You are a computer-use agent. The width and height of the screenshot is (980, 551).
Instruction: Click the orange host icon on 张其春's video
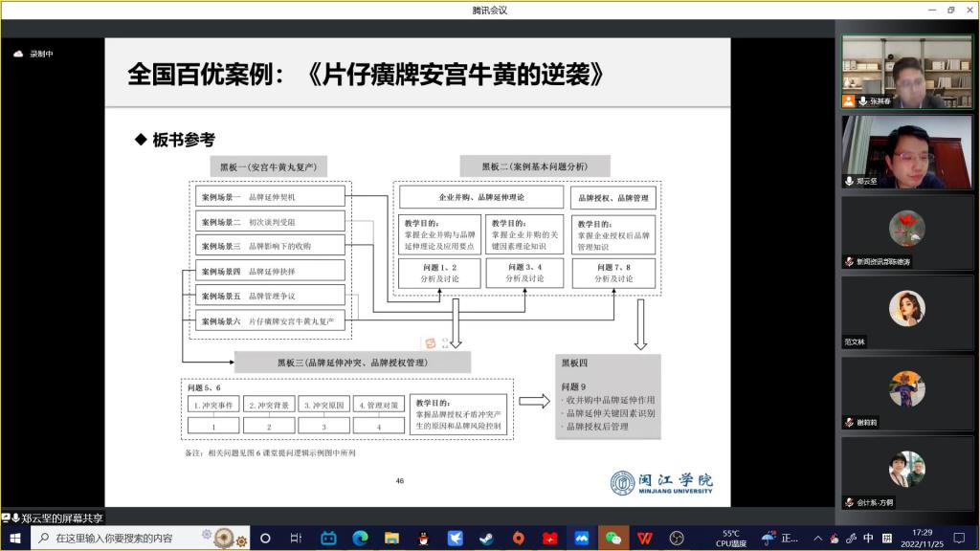(849, 100)
